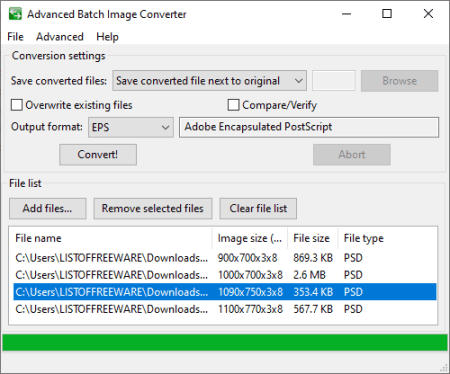
Task: Open the Advanced menu
Action: [60, 37]
